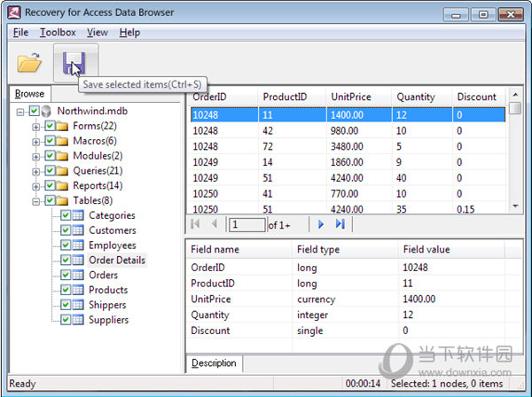Sort by Discount column header
Screen dimensions: 532x397
[479, 97]
